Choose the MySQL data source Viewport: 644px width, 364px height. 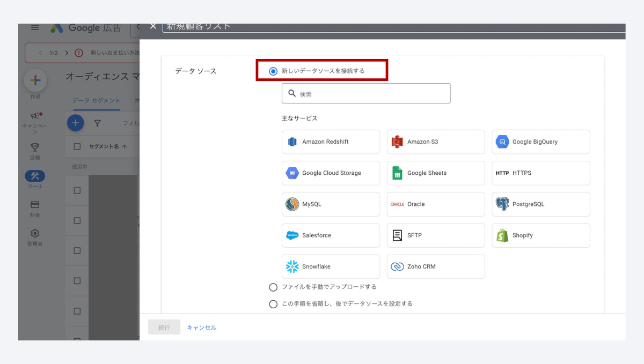pyautogui.click(x=331, y=204)
